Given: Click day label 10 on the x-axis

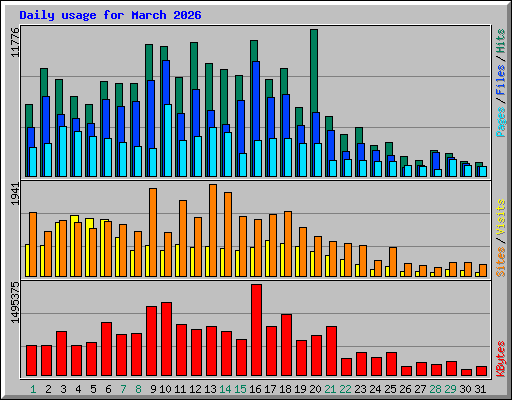Looking at the screenshot, I should [x=165, y=389].
